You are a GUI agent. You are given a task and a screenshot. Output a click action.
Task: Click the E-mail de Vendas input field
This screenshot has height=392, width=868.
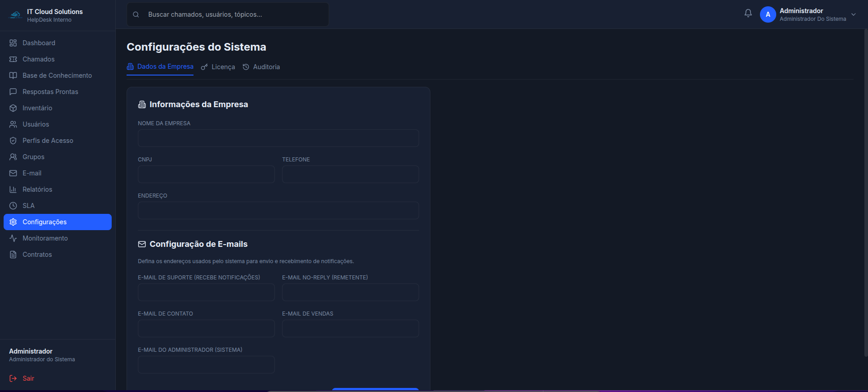pos(350,329)
